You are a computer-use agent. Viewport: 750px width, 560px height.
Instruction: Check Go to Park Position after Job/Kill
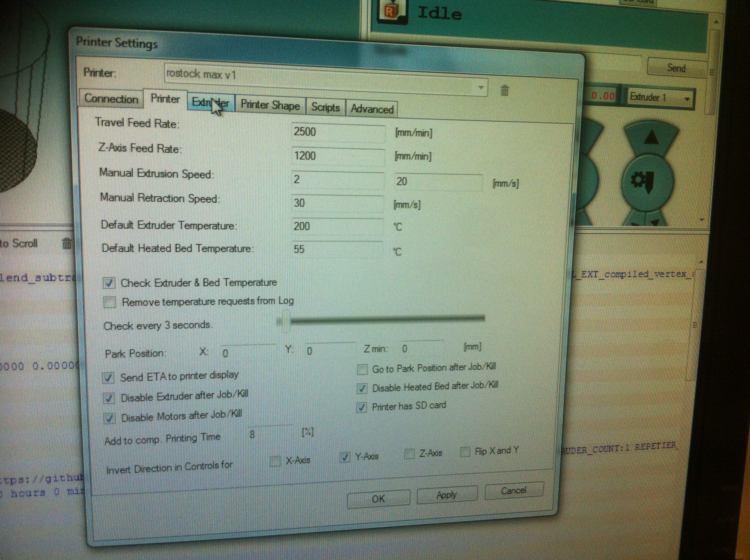pyautogui.click(x=362, y=369)
